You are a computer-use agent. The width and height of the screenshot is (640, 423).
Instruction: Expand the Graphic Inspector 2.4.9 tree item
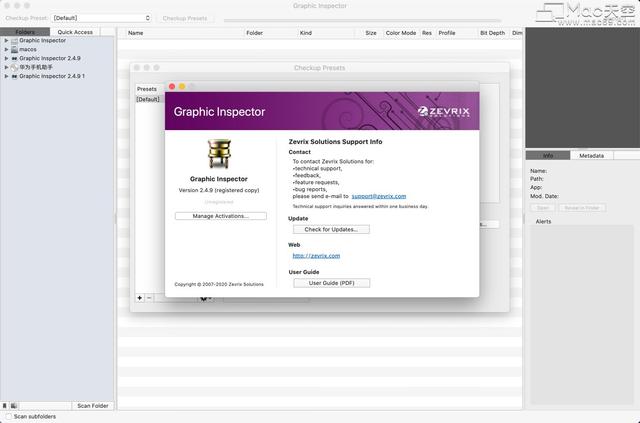(x=6, y=58)
